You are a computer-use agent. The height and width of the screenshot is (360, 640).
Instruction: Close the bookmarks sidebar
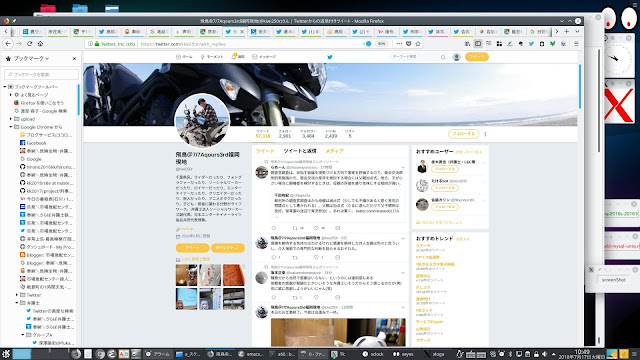(74, 59)
